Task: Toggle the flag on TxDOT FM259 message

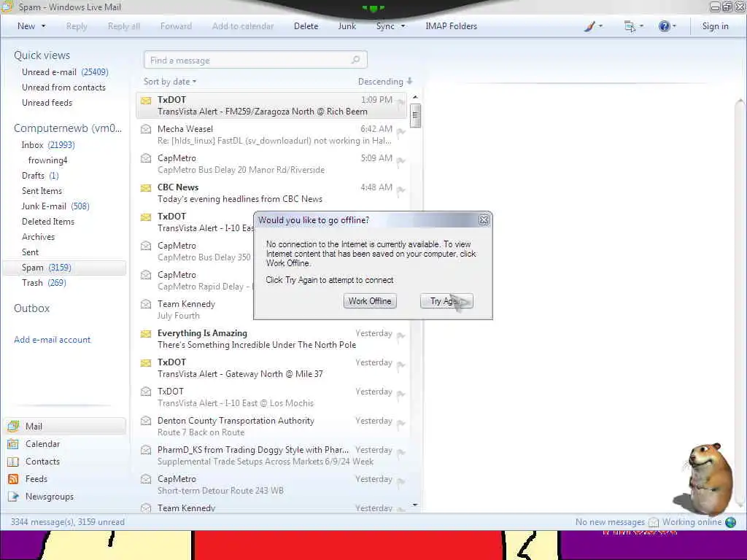Action: [401, 102]
